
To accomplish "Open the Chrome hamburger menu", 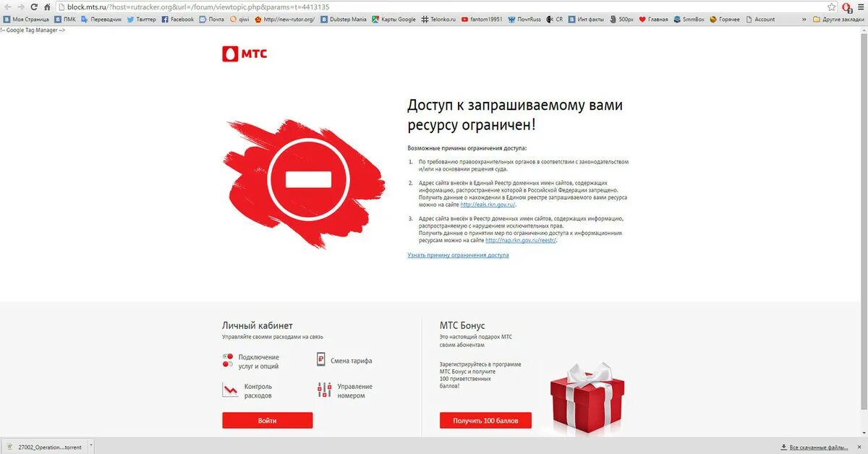I will (x=861, y=7).
